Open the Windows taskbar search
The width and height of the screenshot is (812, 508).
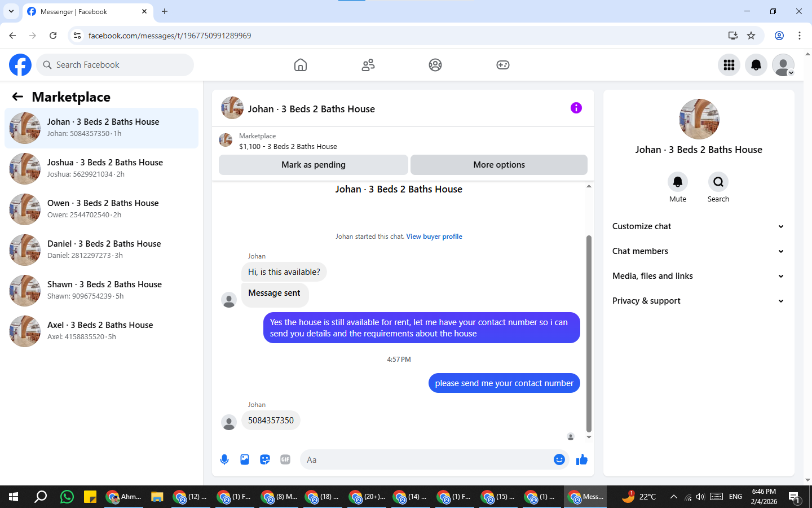41,497
